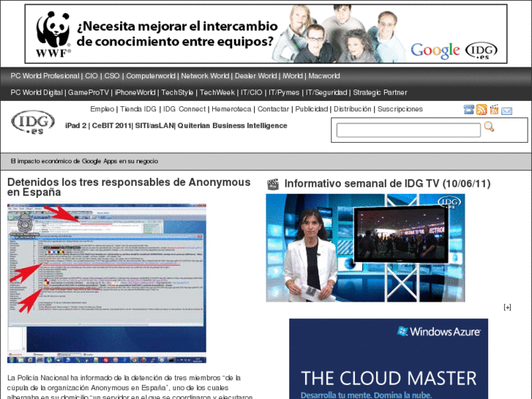The height and width of the screenshot is (399, 532).
Task: Click the telephone contact icon
Action: coord(468,109)
